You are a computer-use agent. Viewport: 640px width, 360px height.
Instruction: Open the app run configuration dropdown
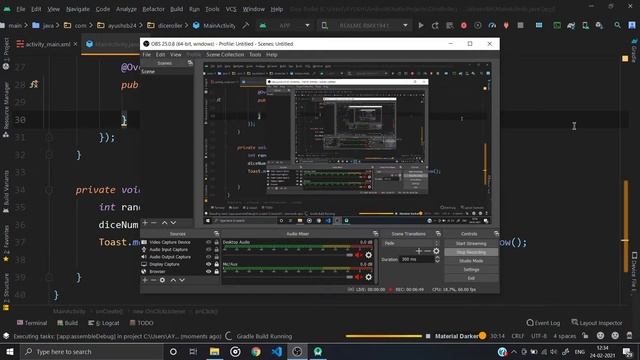[x=285, y=25]
